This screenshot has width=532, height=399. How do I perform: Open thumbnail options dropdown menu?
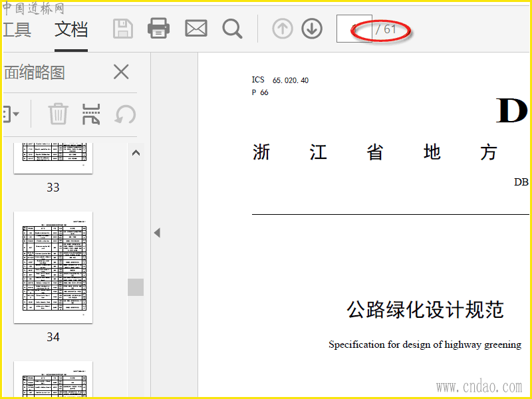11,114
